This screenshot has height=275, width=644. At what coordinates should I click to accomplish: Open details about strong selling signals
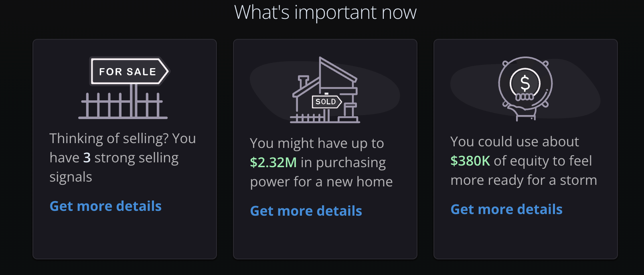coord(105,206)
